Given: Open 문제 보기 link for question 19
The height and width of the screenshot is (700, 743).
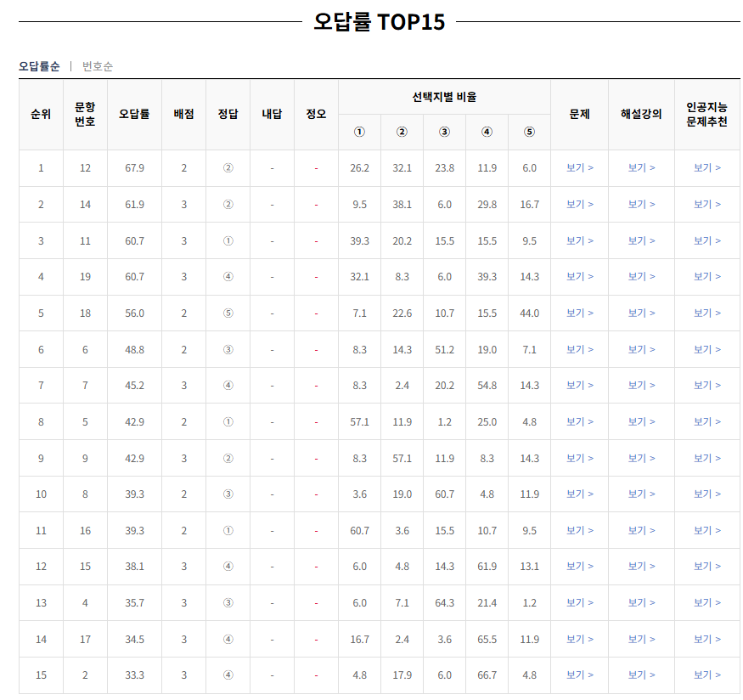Looking at the screenshot, I should 579,276.
